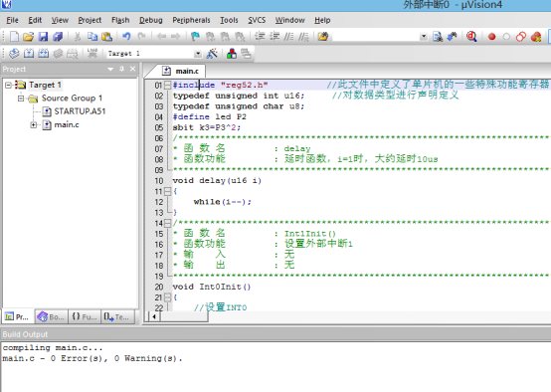This screenshot has width=551, height=392.
Task: Navigate backwards with left arrow icon
Action: [x=162, y=37]
